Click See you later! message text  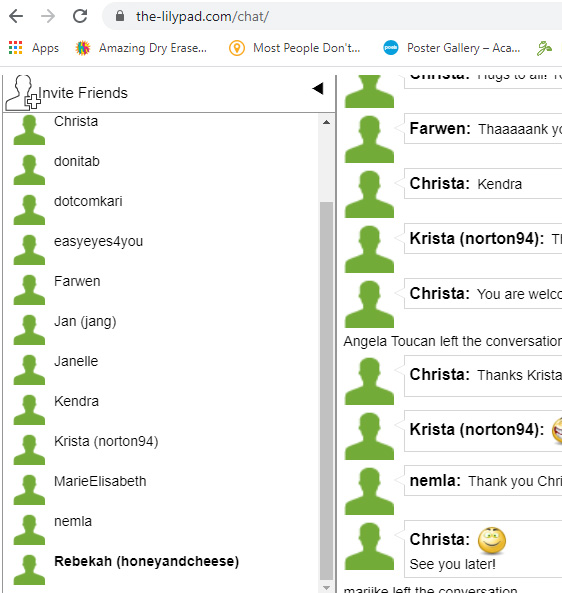click(x=452, y=564)
